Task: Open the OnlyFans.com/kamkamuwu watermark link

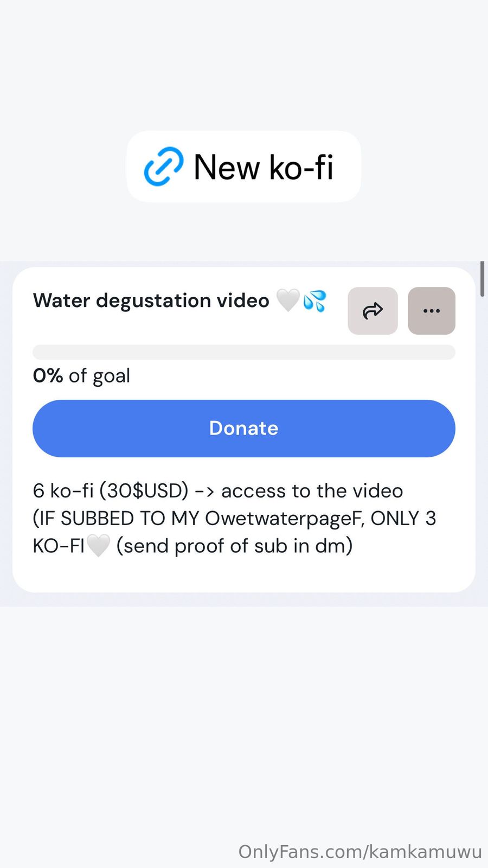Action: (359, 852)
